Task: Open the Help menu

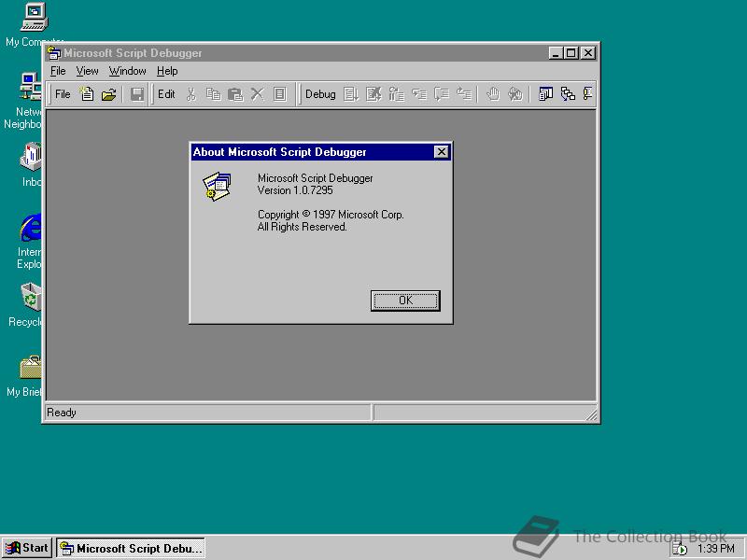Action: pos(167,71)
